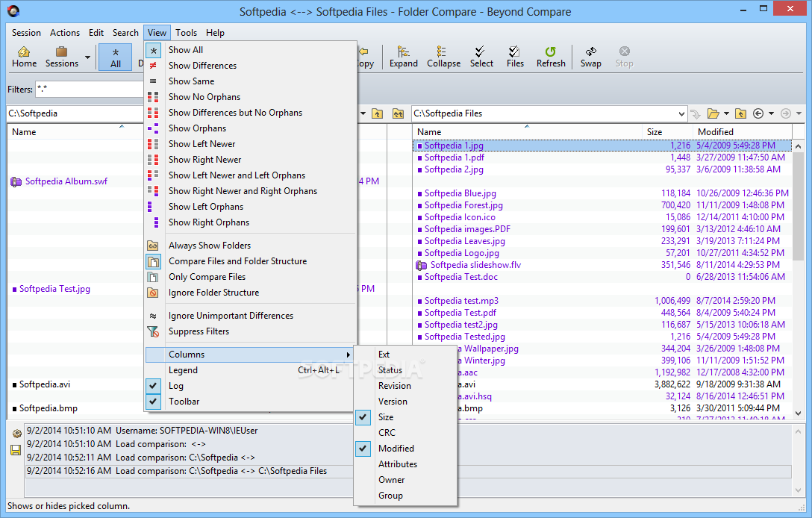Screen dimensions: 812x518
Task: Open the Sessions toolbar button
Action: click(x=62, y=57)
